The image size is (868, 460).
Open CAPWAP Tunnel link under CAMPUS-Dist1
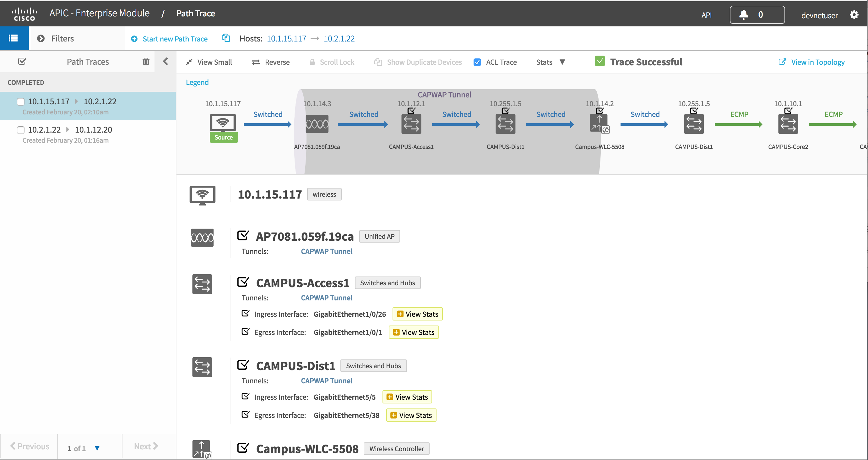point(326,381)
